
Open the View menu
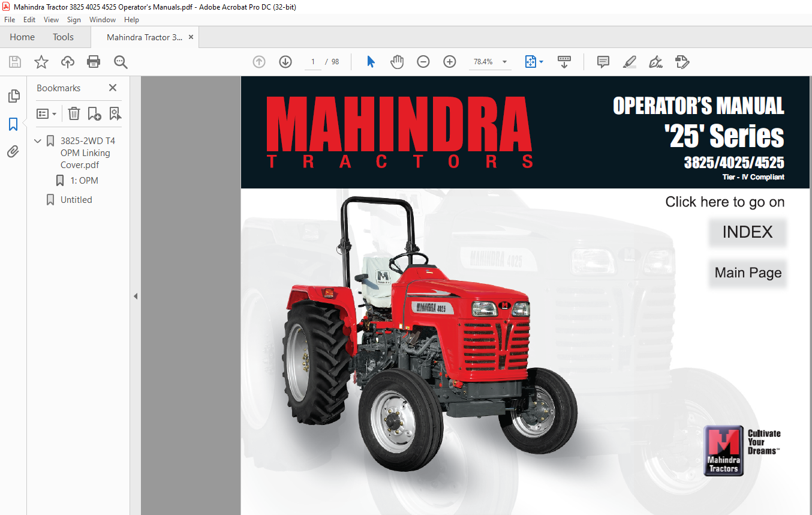click(x=52, y=20)
